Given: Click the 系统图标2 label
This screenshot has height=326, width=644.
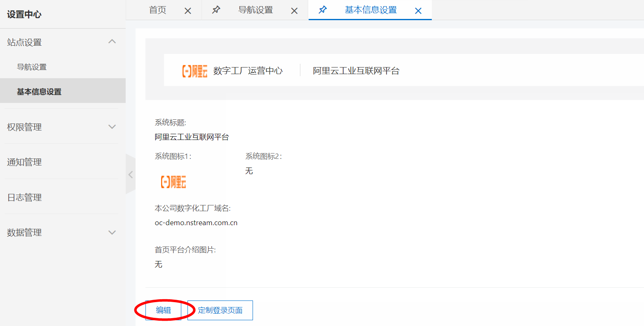Looking at the screenshot, I should click(x=264, y=156).
